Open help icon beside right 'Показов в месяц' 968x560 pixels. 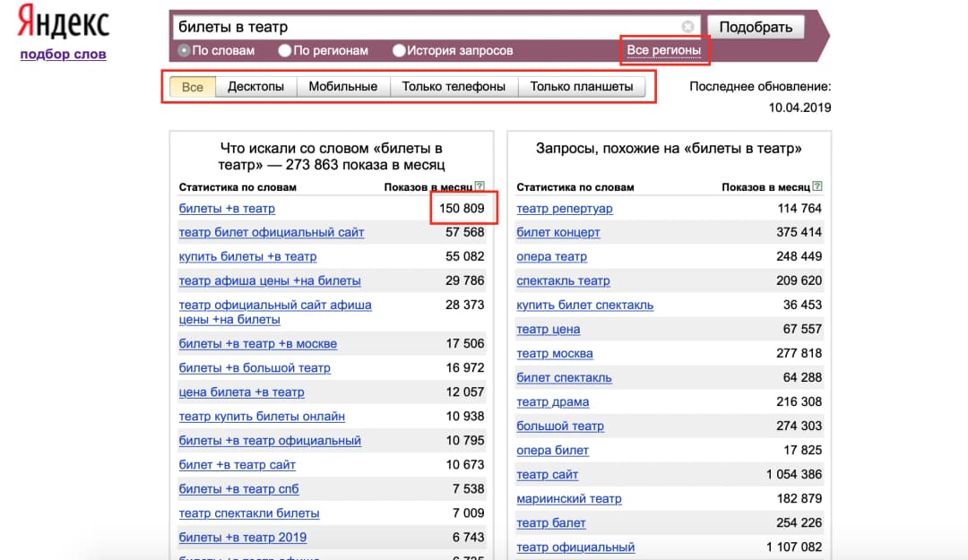click(x=817, y=186)
